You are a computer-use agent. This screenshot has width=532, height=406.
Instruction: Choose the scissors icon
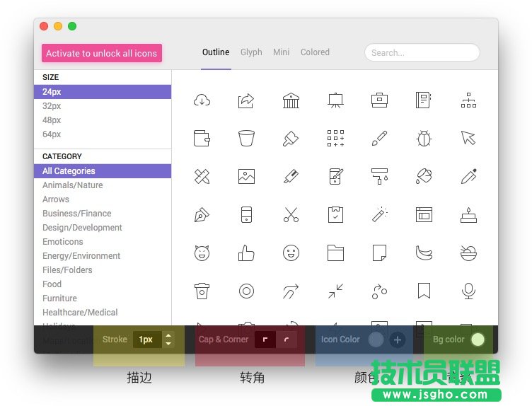(x=291, y=214)
